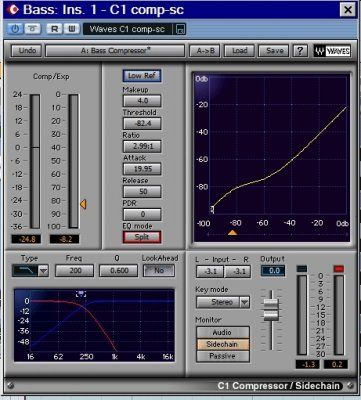Click the Cubase icon in title bar

pyautogui.click(x=13, y=10)
